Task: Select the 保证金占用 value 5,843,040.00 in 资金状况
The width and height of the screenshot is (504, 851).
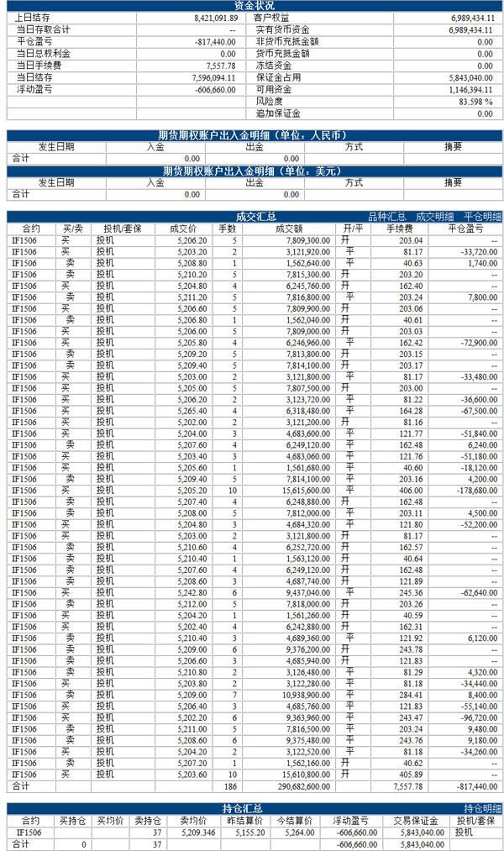Action: (x=470, y=77)
